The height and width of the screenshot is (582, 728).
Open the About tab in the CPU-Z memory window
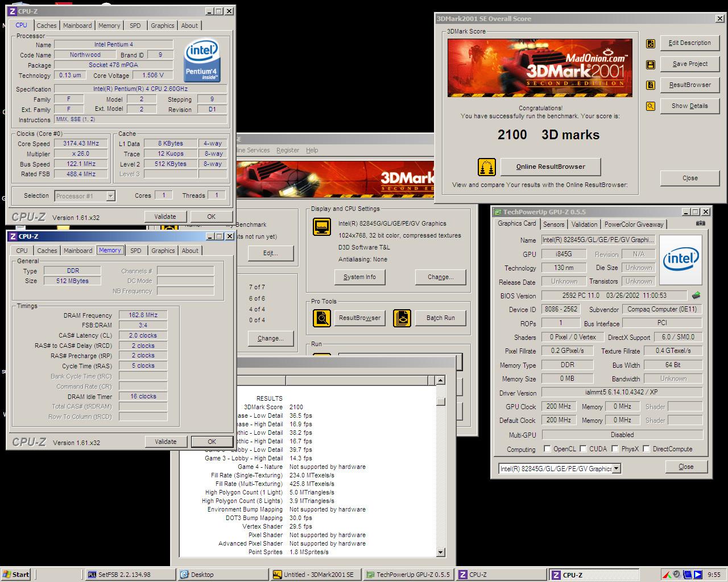[x=190, y=251]
